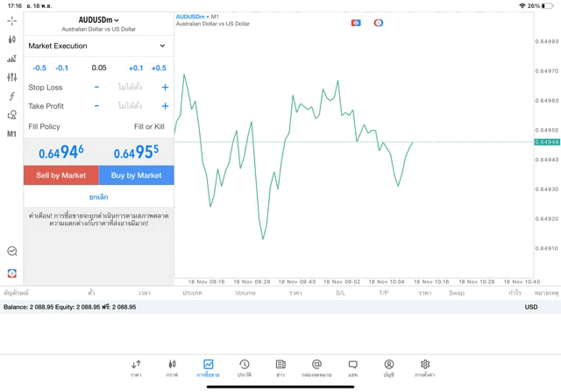Image resolution: width=561 pixels, height=392 pixels.
Task: Increase Stop Loss with plus button
Action: [165, 88]
